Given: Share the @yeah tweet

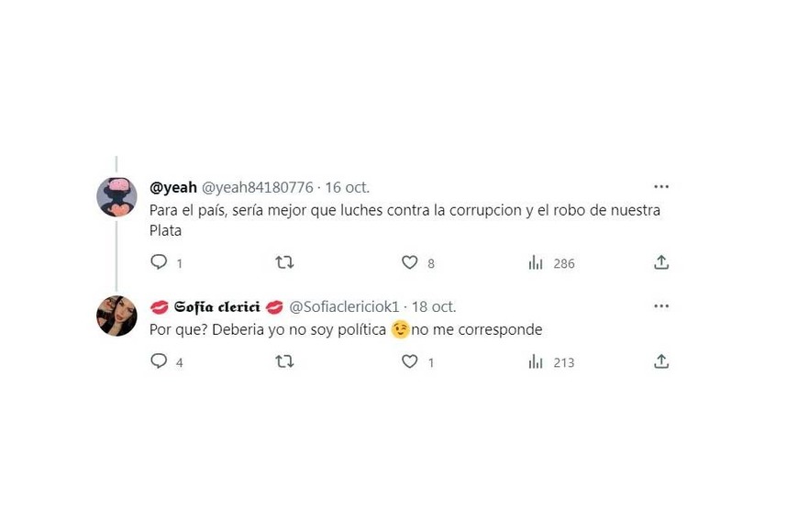Looking at the screenshot, I should point(660,262).
